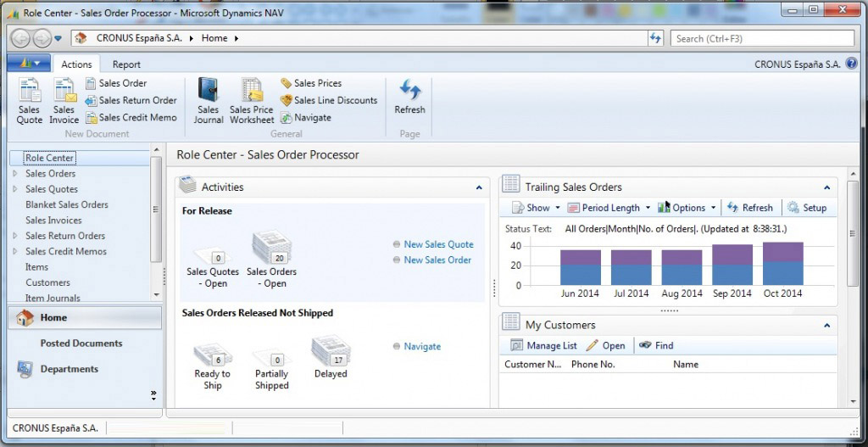Click CRONUS España S.A. in address bar
The height and width of the screenshot is (447, 868).
coord(139,38)
